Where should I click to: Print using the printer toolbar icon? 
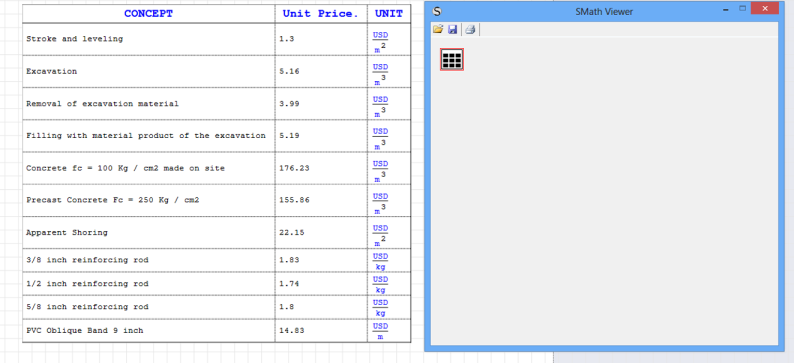pos(470,29)
